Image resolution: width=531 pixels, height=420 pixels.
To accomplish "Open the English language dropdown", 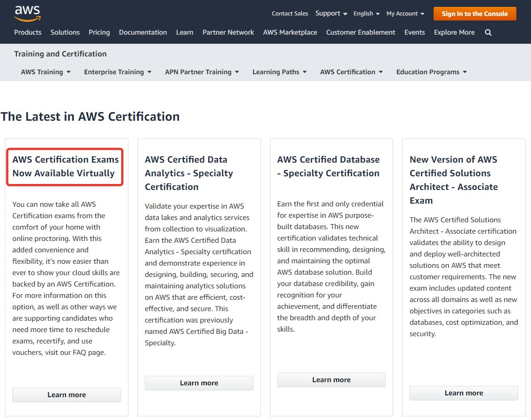I will [x=367, y=14].
